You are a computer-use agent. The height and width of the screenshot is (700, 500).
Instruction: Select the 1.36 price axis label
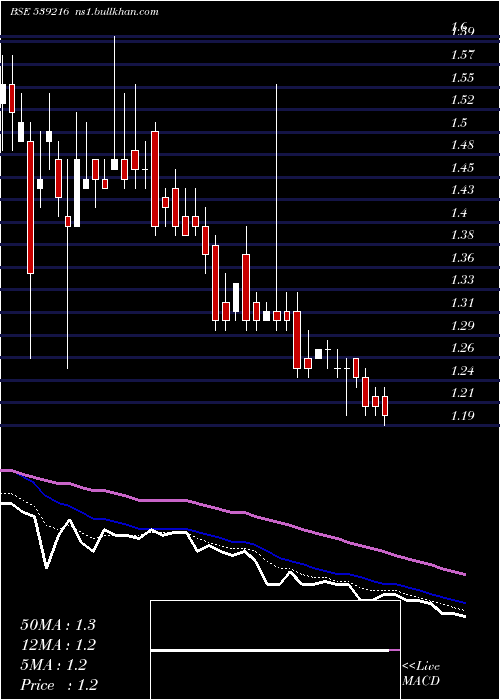[x=462, y=258]
